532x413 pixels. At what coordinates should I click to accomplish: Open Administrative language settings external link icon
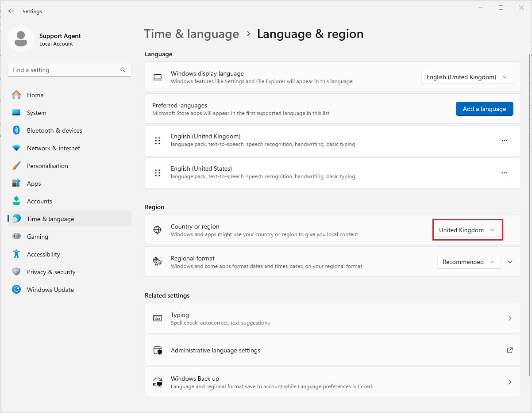pyautogui.click(x=510, y=350)
